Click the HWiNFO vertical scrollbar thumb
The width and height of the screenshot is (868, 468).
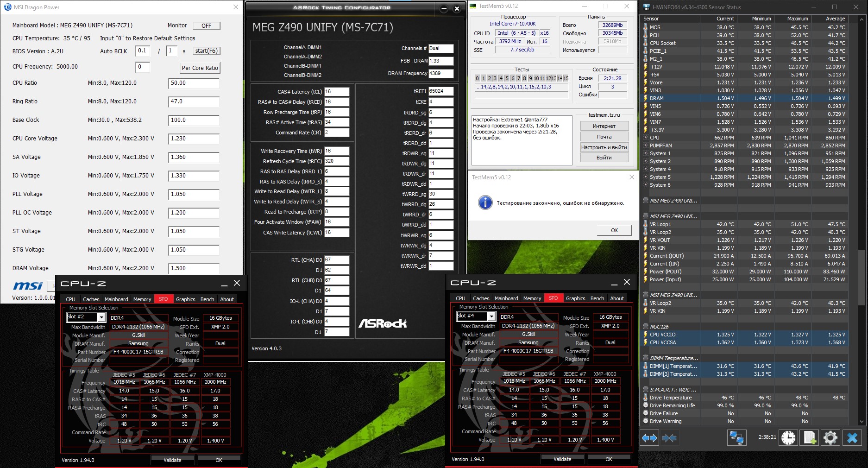click(862, 277)
